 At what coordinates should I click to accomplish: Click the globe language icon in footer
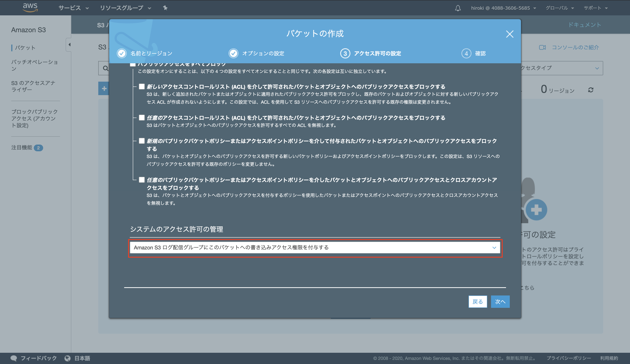68,358
